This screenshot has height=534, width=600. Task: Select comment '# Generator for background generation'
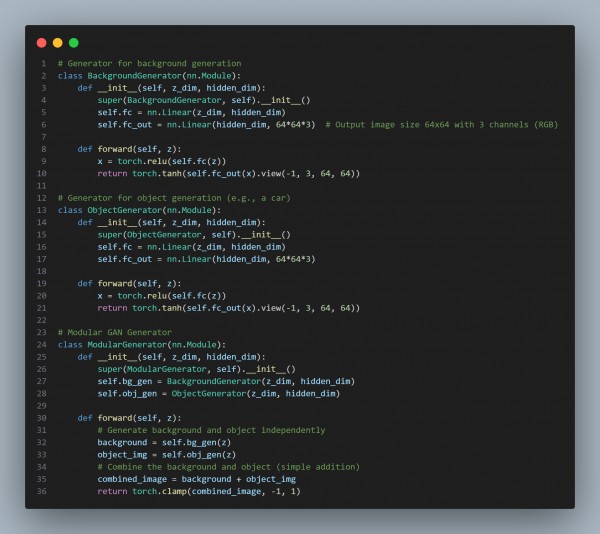coord(150,63)
